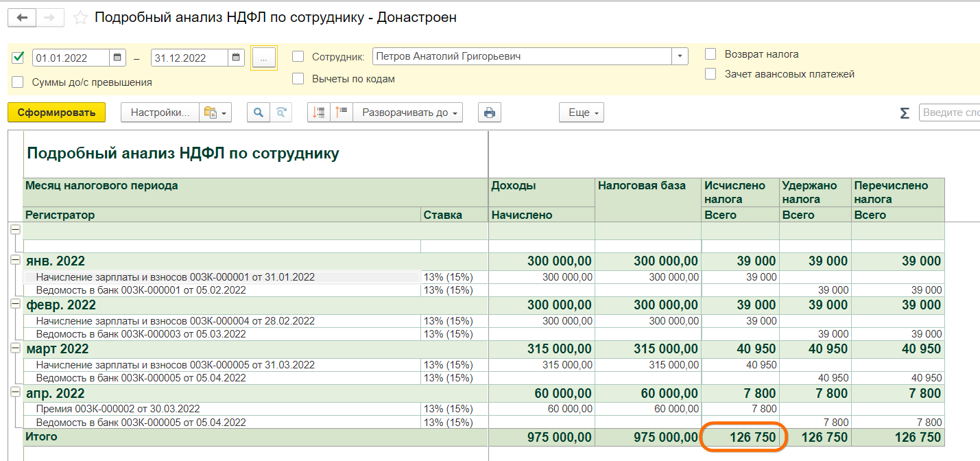Click the start date field 01.01.2022
The width and height of the screenshot is (980, 461).
click(x=71, y=58)
